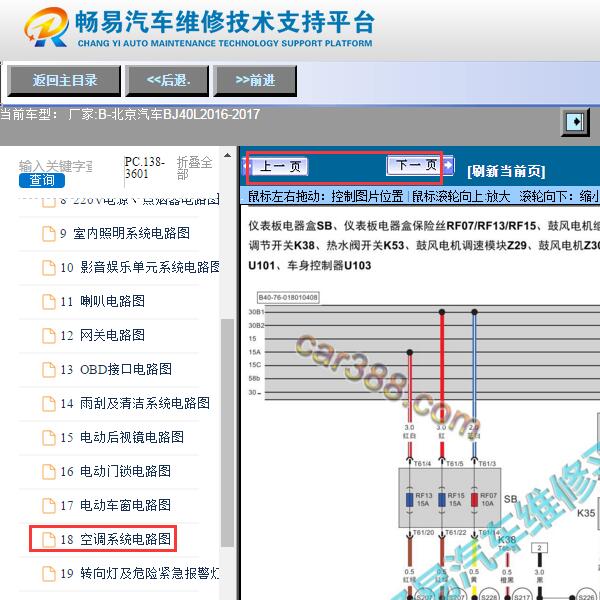
Task: Click the document icon of item 14
Action: pyautogui.click(x=49, y=404)
